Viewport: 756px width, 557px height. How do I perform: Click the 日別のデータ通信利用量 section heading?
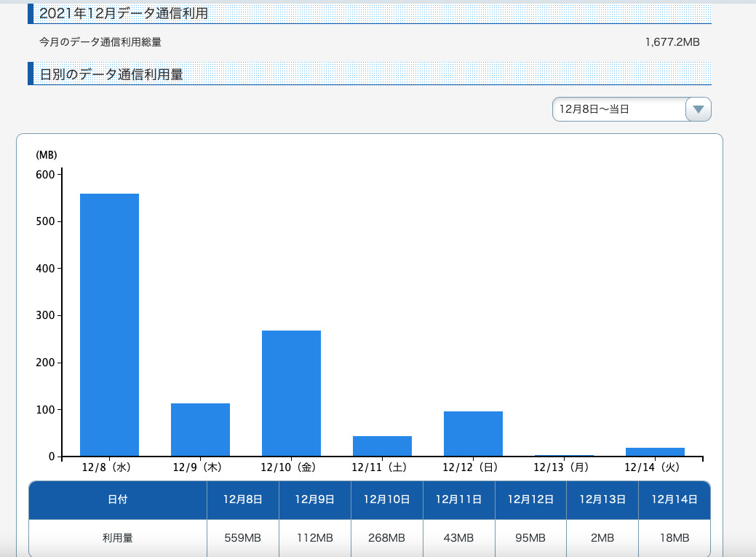tap(111, 74)
